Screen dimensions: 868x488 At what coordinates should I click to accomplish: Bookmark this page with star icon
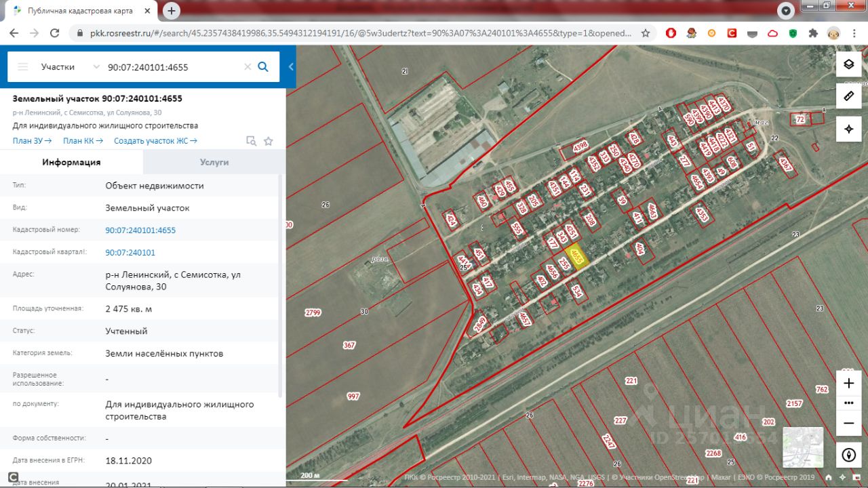(x=645, y=33)
